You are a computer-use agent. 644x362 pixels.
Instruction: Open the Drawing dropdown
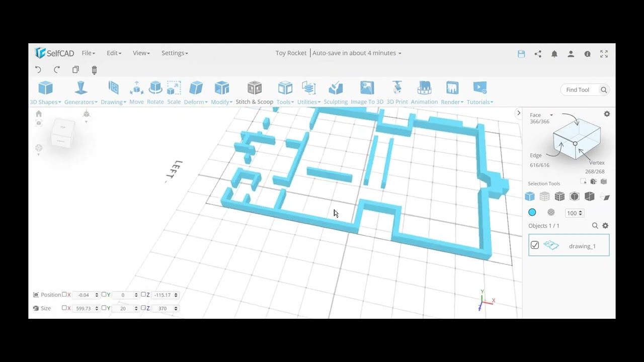click(113, 93)
